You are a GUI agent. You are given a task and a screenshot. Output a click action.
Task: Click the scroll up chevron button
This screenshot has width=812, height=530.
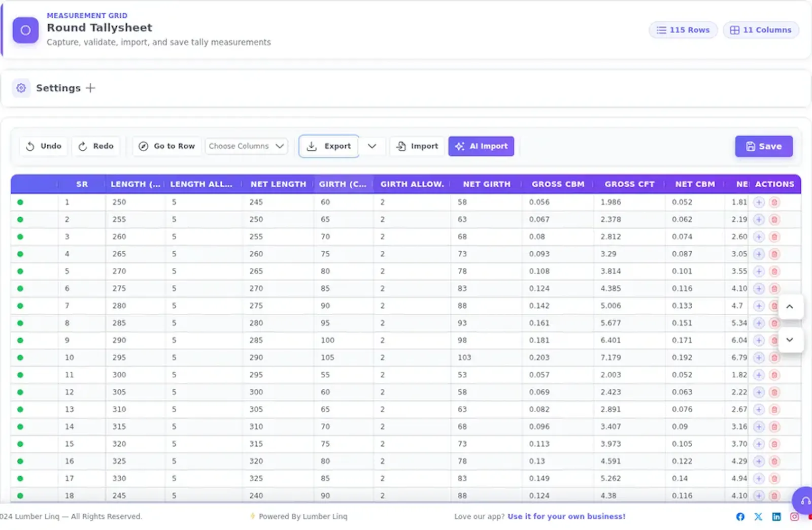[x=790, y=307]
